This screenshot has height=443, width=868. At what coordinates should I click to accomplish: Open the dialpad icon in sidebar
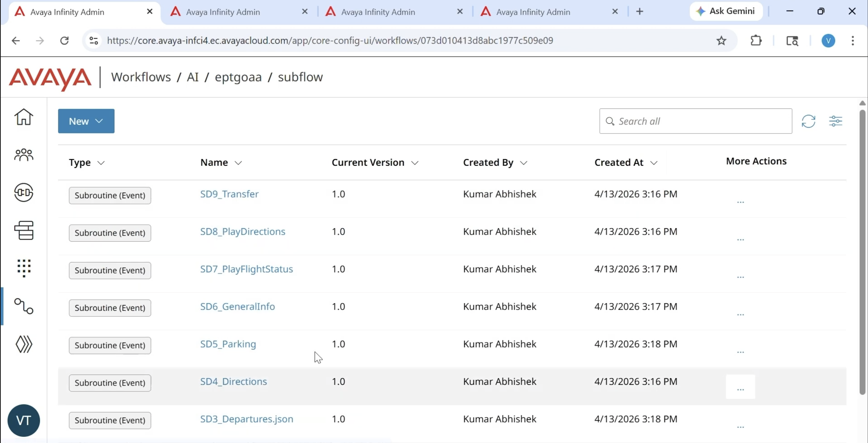[x=24, y=268]
